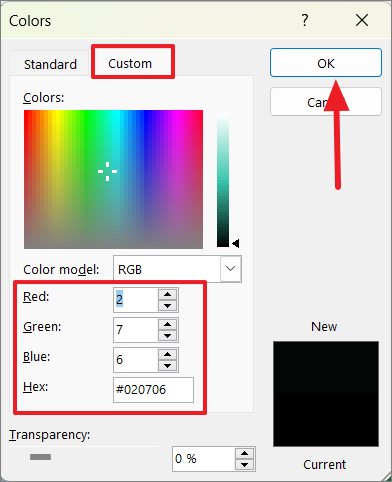Switch to the Standard tab

click(50, 64)
